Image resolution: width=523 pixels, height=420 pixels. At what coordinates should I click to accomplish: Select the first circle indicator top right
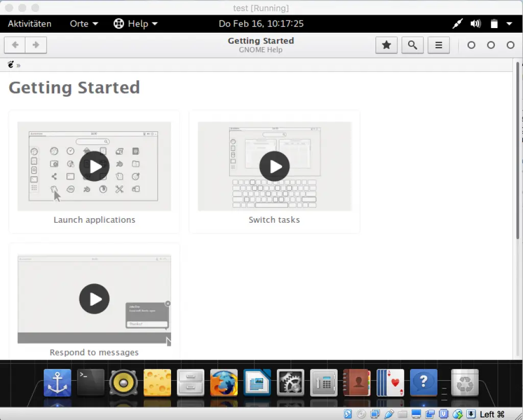[x=471, y=45]
